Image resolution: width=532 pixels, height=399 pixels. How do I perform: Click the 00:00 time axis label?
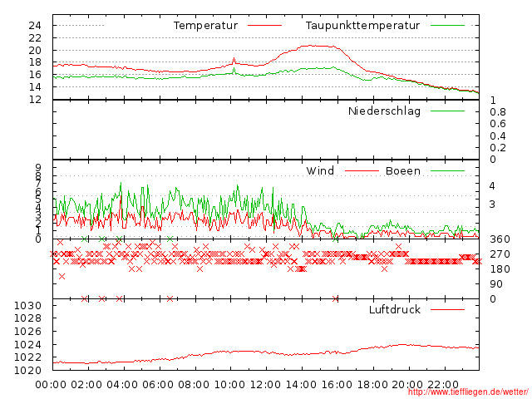[x=51, y=385]
